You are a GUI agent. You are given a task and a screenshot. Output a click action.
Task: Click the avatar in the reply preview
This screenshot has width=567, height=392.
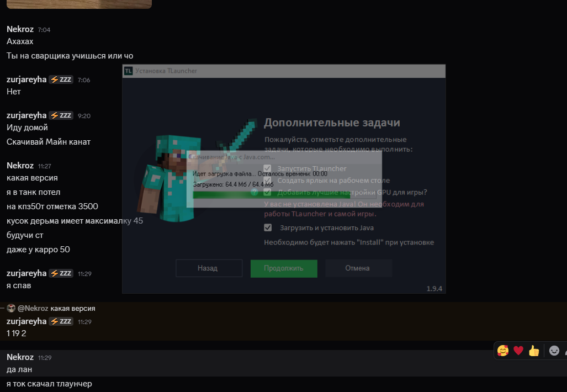click(11, 308)
